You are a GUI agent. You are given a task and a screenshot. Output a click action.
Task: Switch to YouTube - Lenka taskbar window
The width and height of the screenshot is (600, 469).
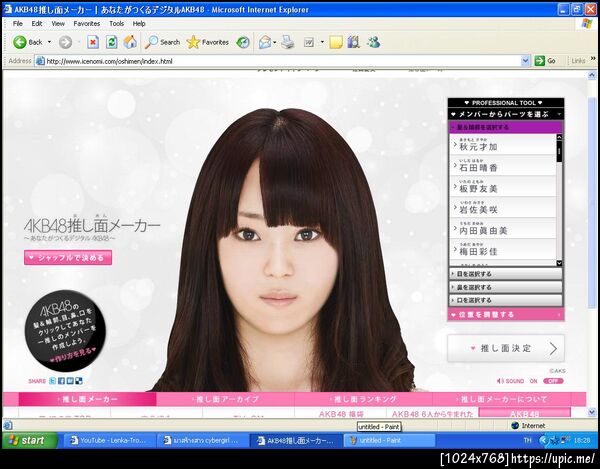pos(109,440)
